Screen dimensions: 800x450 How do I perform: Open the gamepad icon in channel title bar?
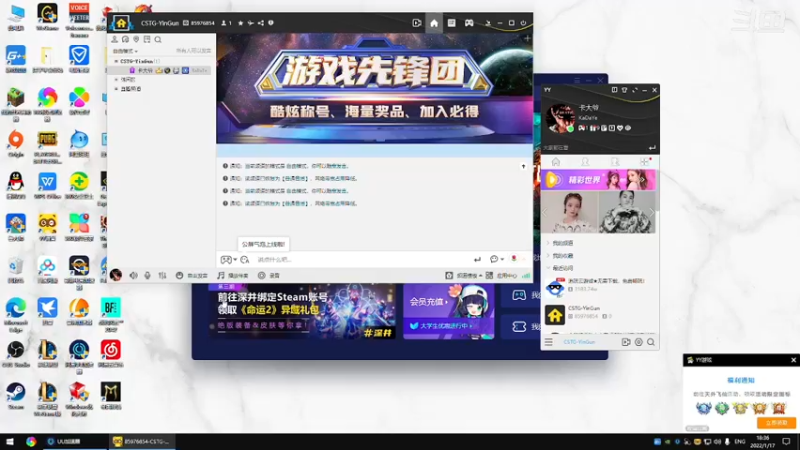(x=469, y=23)
